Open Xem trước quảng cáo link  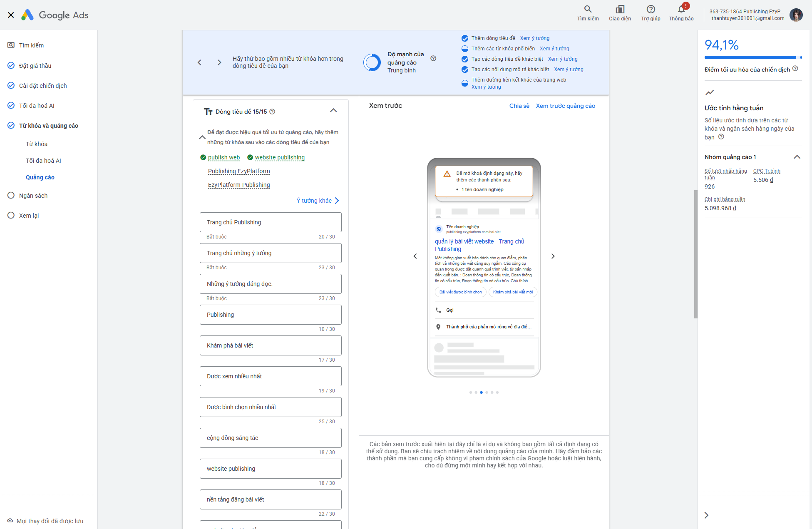coord(566,106)
